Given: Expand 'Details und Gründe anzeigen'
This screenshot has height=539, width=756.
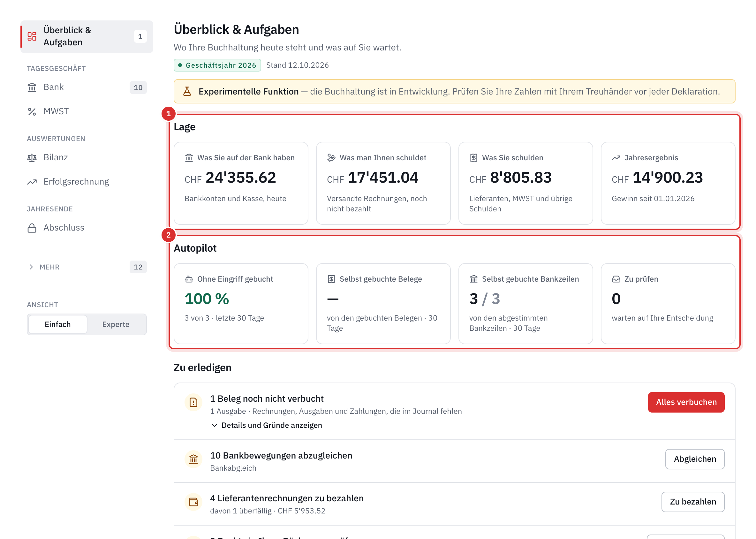Looking at the screenshot, I should pyautogui.click(x=267, y=425).
